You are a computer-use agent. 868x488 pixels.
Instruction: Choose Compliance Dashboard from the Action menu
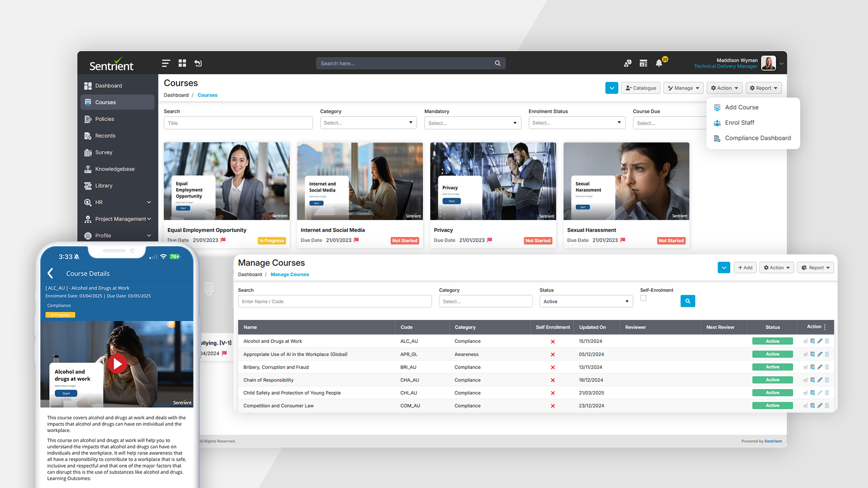tap(758, 138)
